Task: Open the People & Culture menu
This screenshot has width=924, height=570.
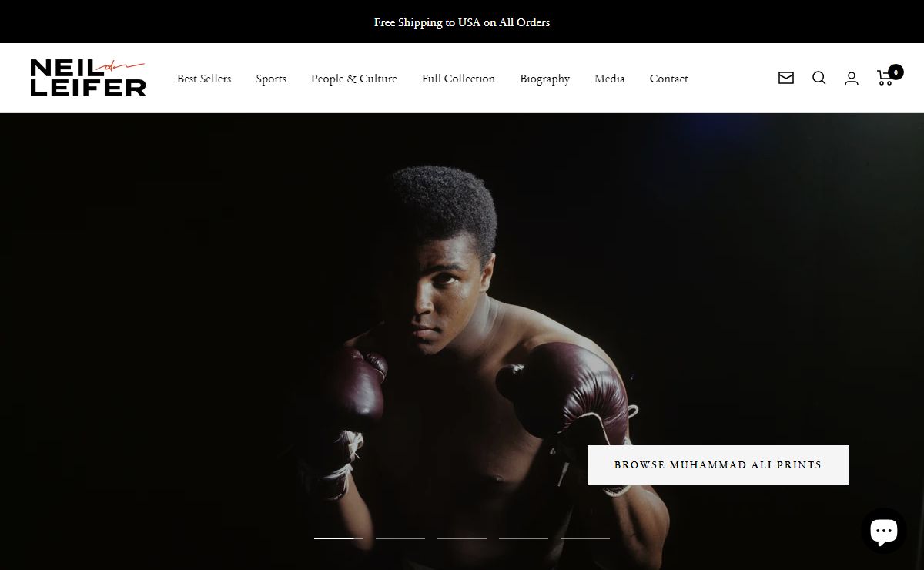Action: pyautogui.click(x=354, y=79)
